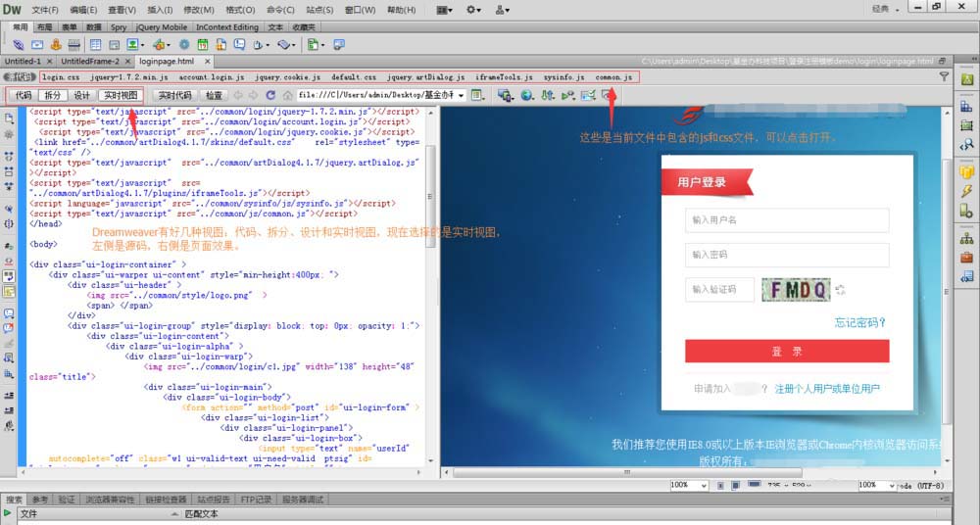Switch to the jQuery Mobile insert tab
Image resolution: width=980 pixels, height=525 pixels.
pyautogui.click(x=162, y=26)
